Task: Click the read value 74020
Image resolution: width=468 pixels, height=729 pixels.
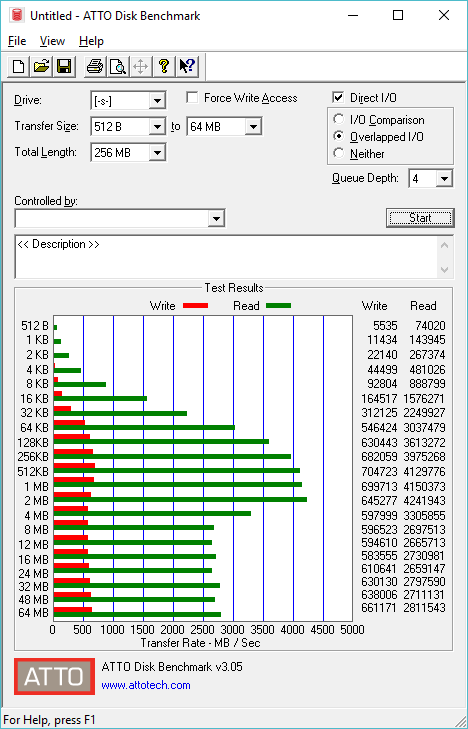Action: 430,325
